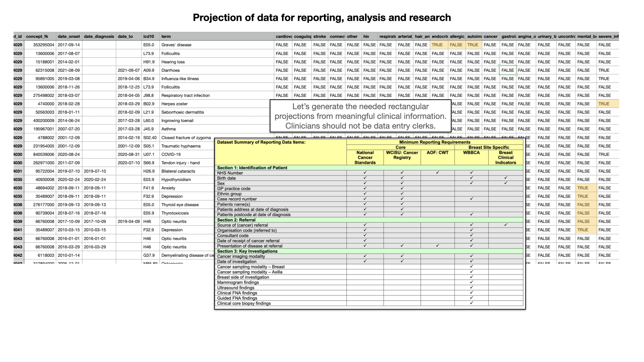Image resolution: width=644 pixels, height=362 pixels.
Task: Toggle the highlighted TRUE endocrine cell for Graves' disease
Action: click(x=438, y=45)
